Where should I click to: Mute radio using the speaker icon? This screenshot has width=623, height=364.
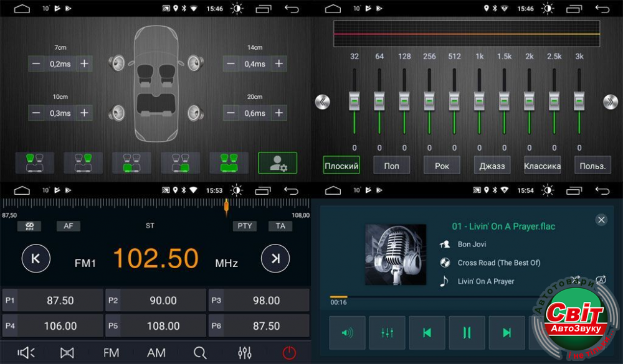click(26, 353)
